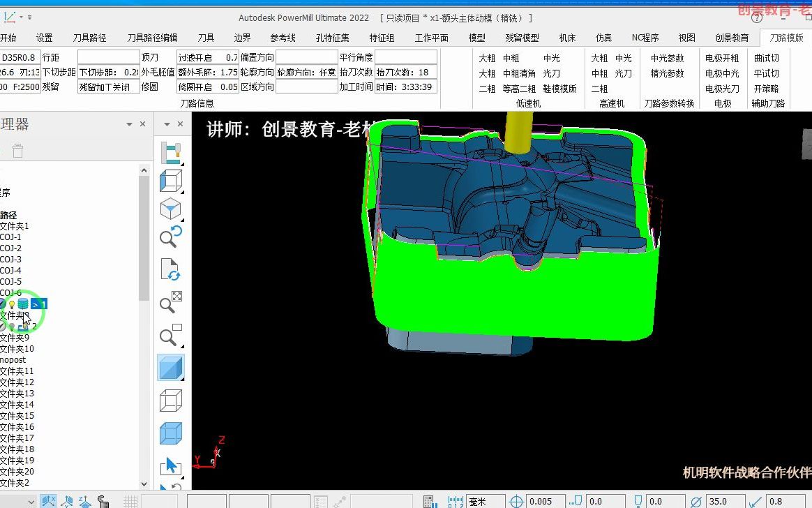Open the 残留模型 ribbon tab

tap(522, 38)
